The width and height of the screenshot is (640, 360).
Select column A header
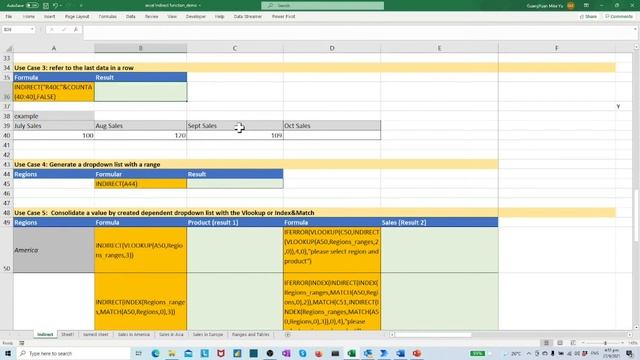53,48
